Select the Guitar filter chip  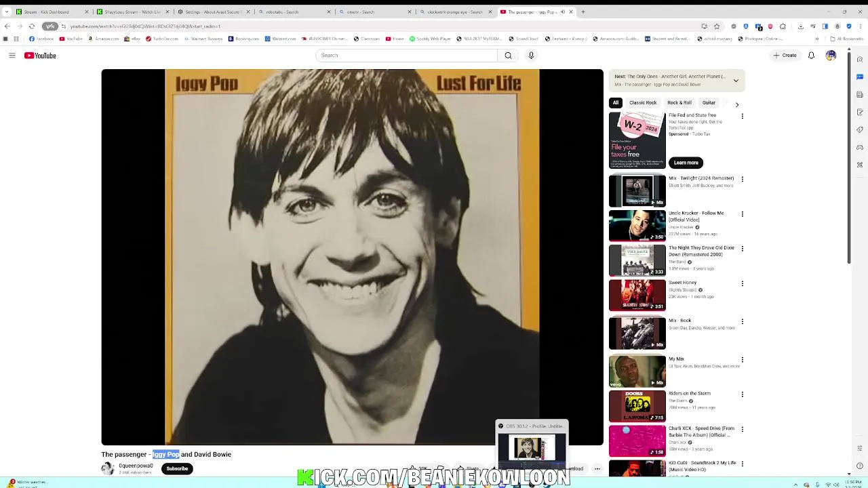709,103
